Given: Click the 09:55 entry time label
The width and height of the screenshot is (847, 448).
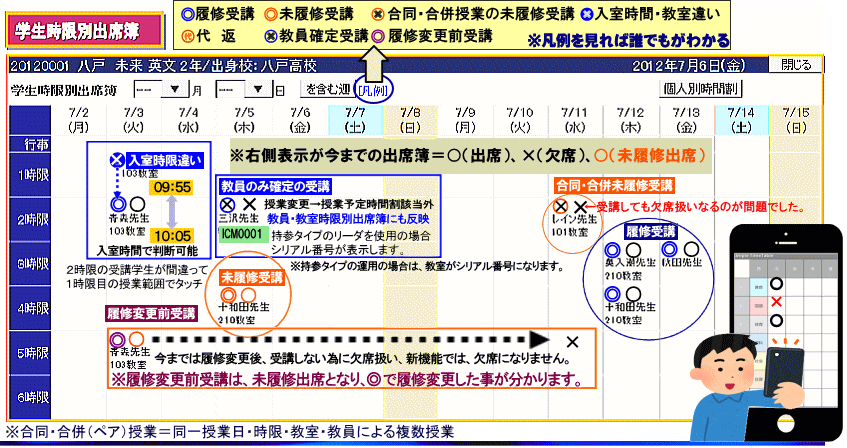Looking at the screenshot, I should pos(172,187).
